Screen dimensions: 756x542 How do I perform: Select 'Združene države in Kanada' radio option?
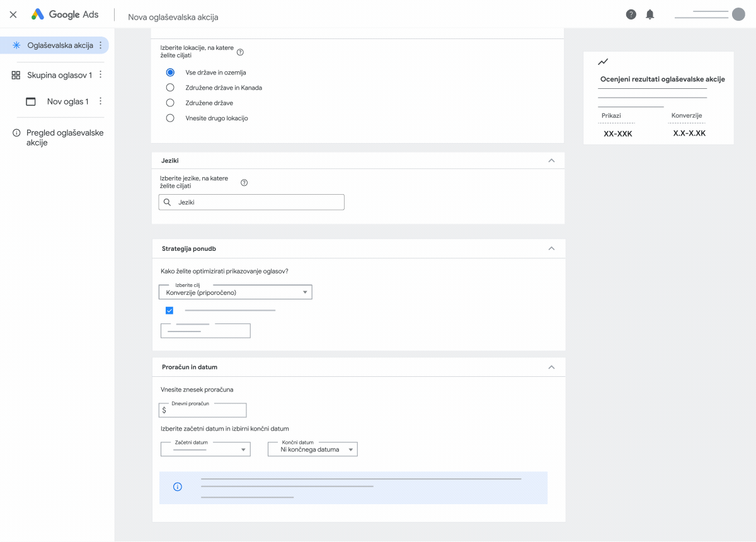click(x=170, y=88)
